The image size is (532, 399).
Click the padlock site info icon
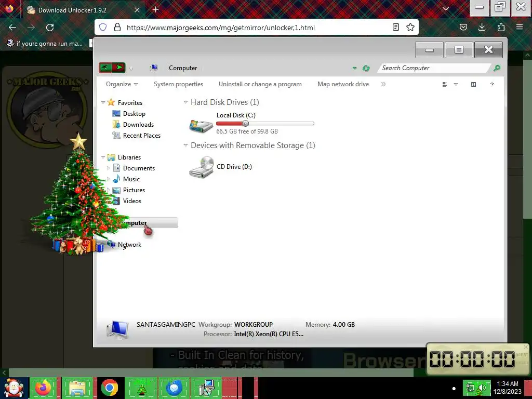click(117, 27)
